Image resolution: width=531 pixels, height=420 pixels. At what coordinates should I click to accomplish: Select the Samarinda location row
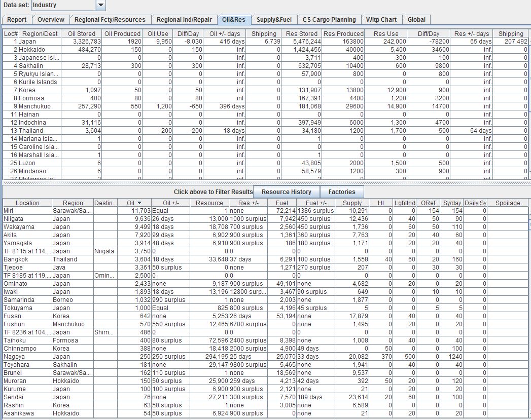tap(266, 300)
